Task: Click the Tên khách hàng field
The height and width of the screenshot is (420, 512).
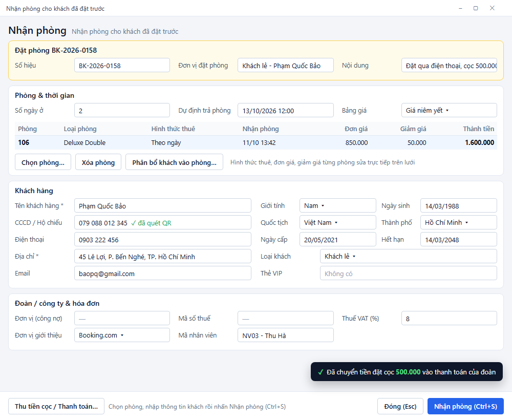Action: pos(163,206)
